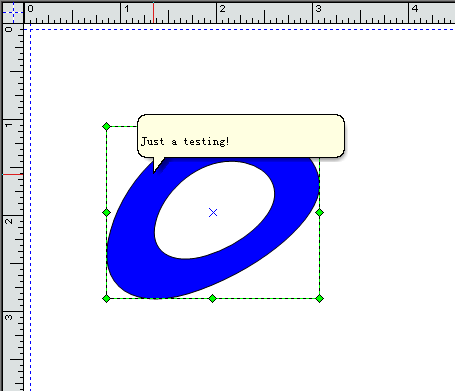Viewport: 455px width, 391px height.
Task: Click the "Just a testing!" tooltip
Action: [x=241, y=136]
